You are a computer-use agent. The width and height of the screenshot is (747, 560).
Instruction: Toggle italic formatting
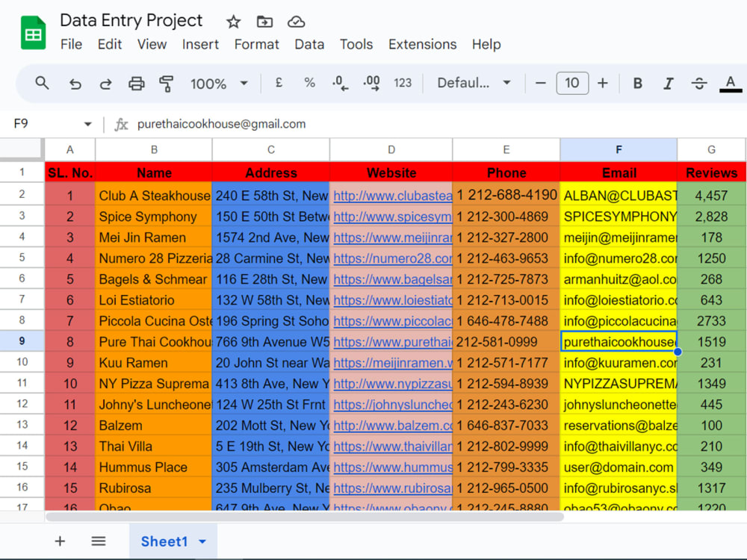click(x=669, y=84)
